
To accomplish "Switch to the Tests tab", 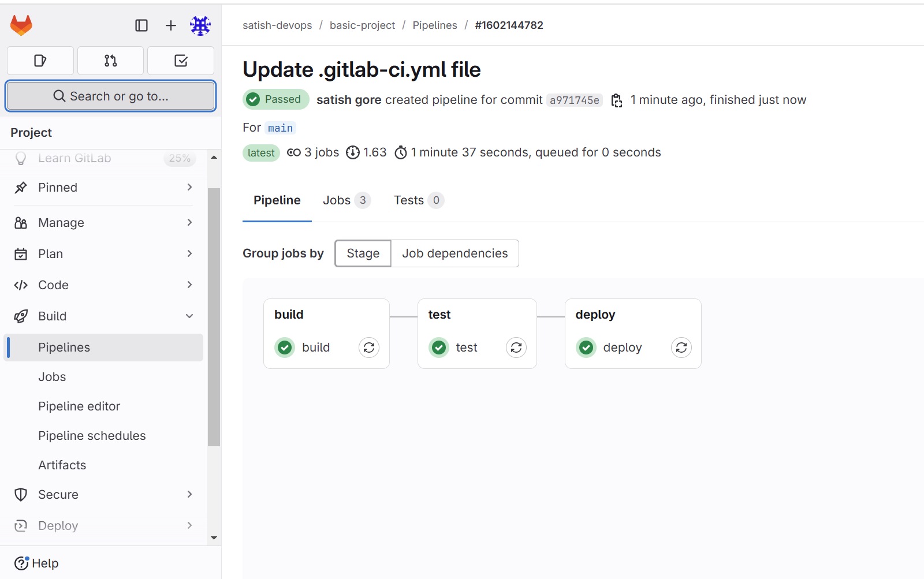I will (419, 200).
